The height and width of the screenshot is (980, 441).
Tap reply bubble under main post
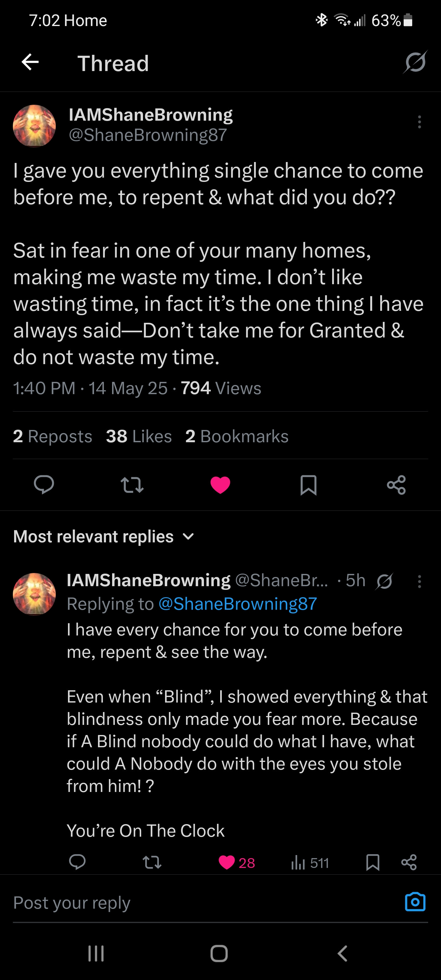44,485
